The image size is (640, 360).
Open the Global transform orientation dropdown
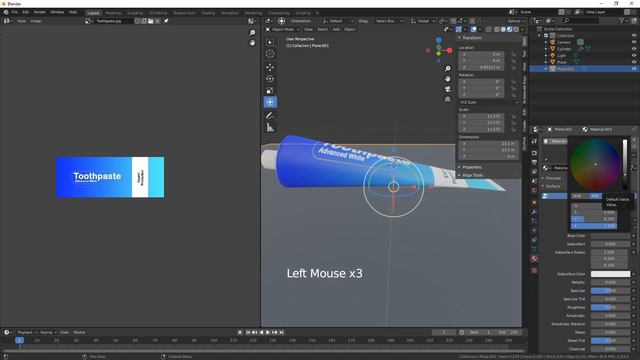tap(422, 21)
